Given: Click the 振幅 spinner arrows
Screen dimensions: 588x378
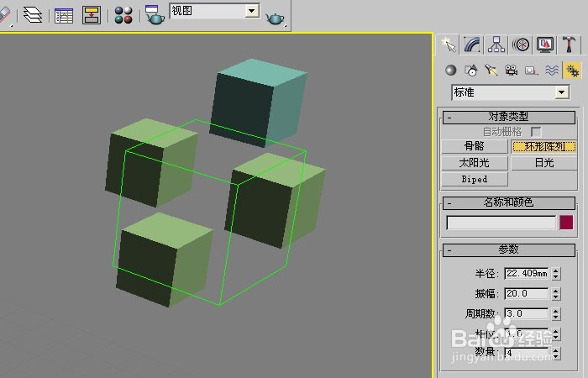Looking at the screenshot, I should 556,293.
